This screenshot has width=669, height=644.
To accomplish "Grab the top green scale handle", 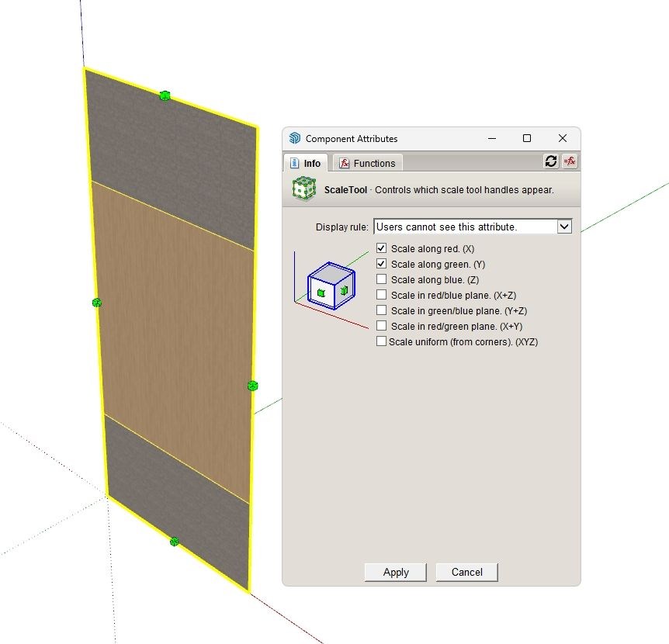I will tap(165, 95).
